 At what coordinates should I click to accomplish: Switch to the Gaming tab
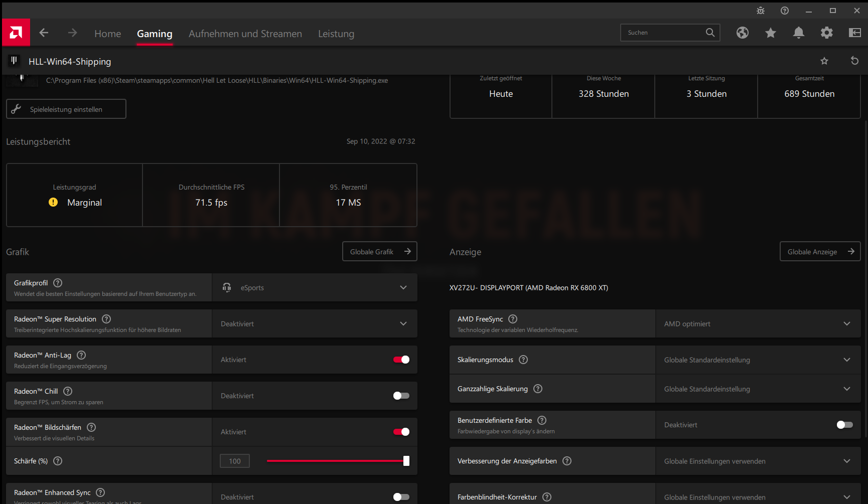[155, 34]
